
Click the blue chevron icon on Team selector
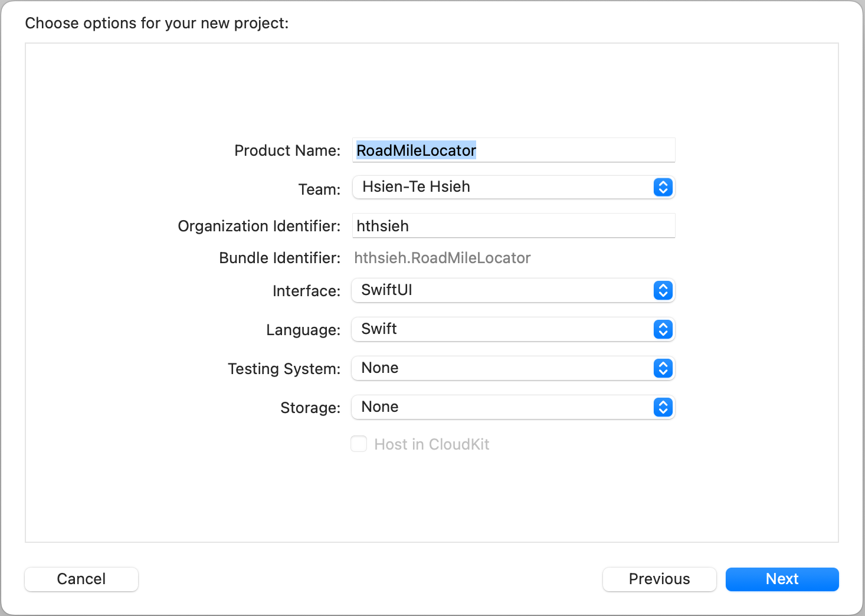click(x=663, y=188)
